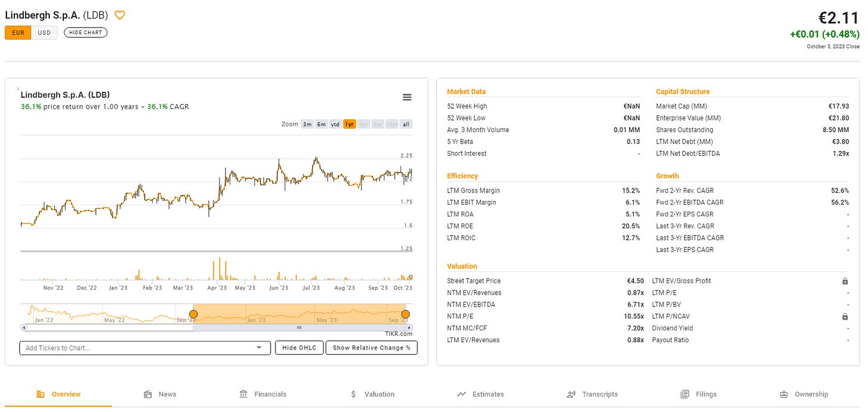Click the NTM P/E value 10.55x
Image resolution: width=868 pixels, height=412 pixels.
[634, 317]
